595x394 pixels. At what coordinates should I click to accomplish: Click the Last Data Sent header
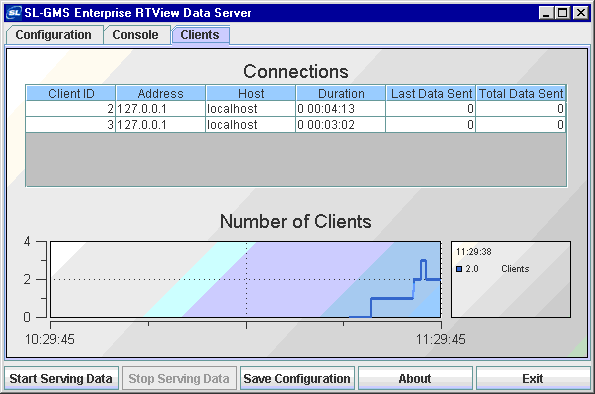point(431,93)
